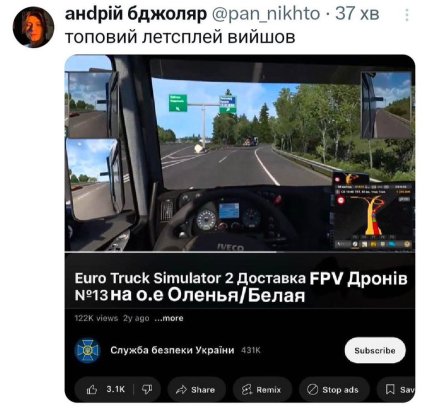This screenshot has height=408, width=428.
Task: Click the 37 хв tweet timestamp
Action: click(x=357, y=14)
